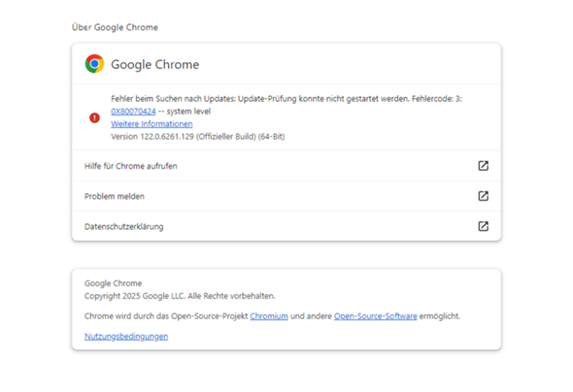Viewport: 573px width, 392px height.
Task: Open external link icon for Hilfe für Chrome
Action: click(483, 166)
